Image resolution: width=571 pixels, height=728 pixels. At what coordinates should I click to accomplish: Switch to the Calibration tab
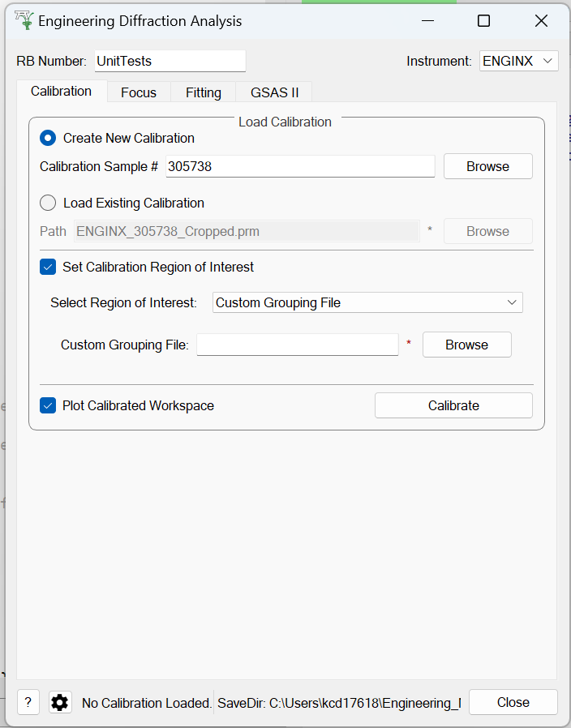[62, 91]
